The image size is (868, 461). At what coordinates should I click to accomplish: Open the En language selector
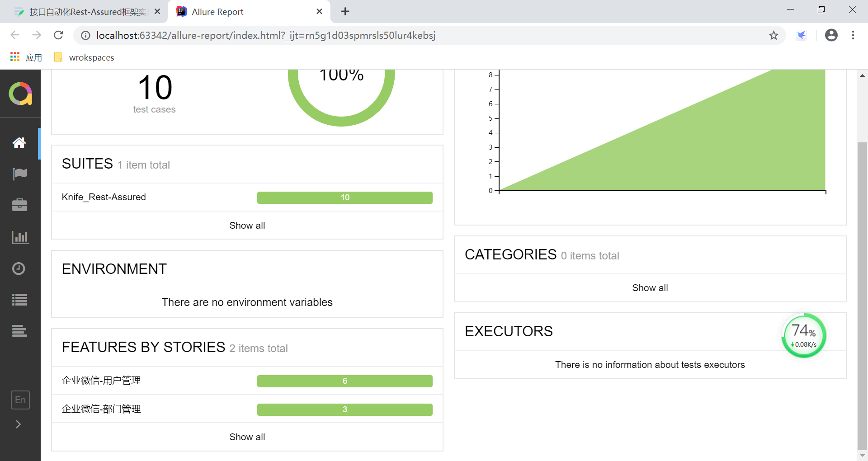coord(20,400)
